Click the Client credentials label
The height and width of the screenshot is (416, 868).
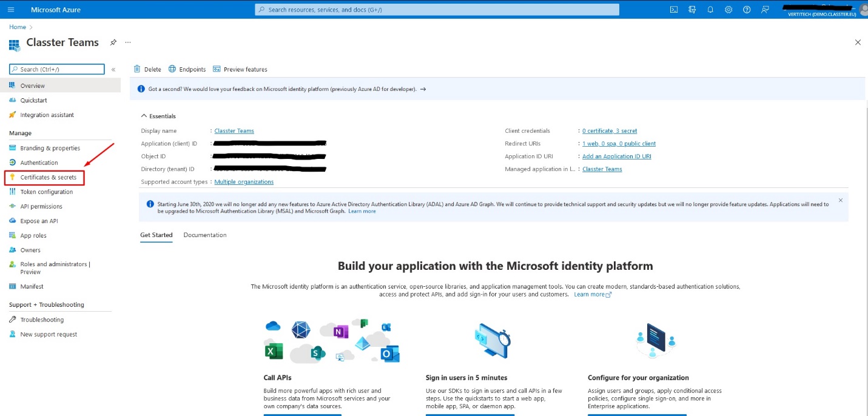(528, 131)
